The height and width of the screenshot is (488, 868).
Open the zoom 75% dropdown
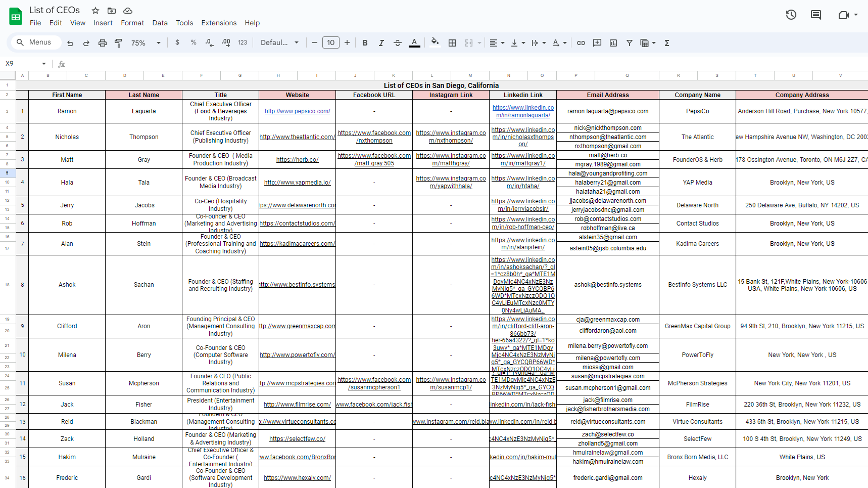(146, 43)
